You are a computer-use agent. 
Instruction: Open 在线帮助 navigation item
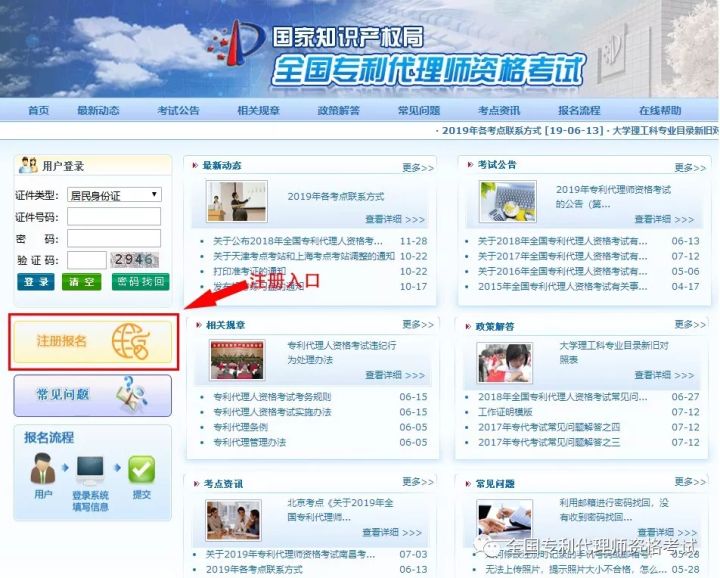[660, 110]
